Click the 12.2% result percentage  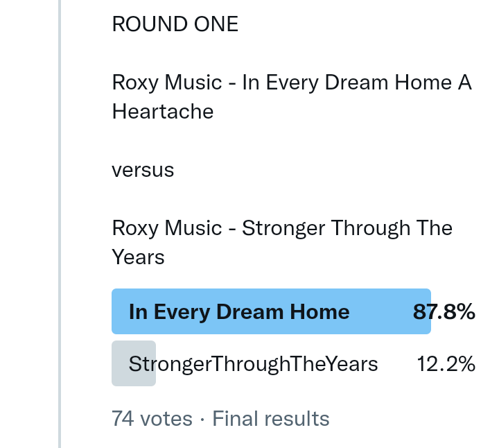coord(446,364)
